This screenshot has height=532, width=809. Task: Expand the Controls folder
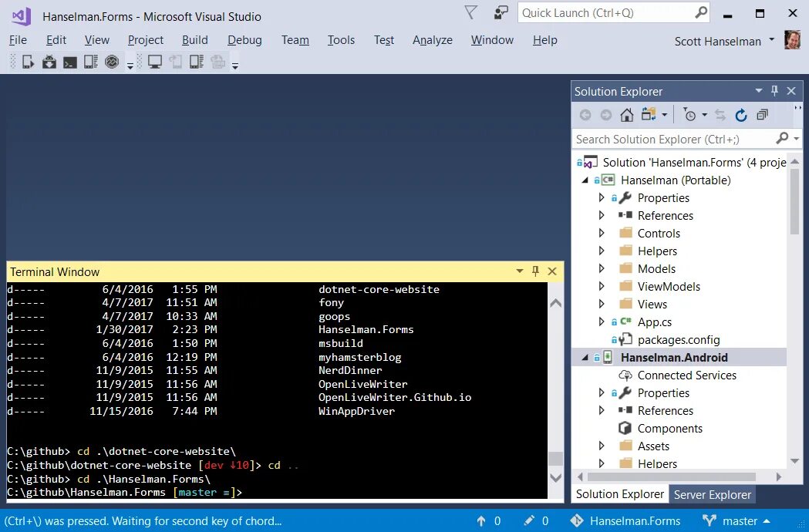pyautogui.click(x=601, y=233)
